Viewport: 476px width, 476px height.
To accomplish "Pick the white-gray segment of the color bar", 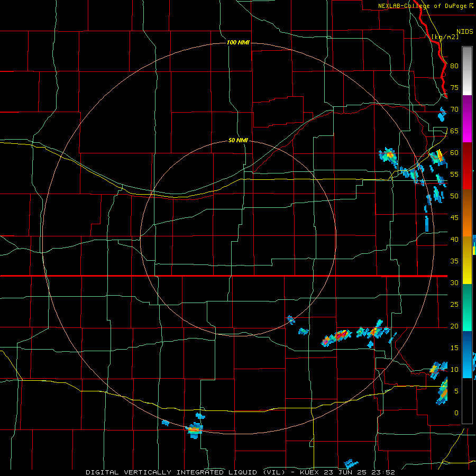I will (467, 71).
